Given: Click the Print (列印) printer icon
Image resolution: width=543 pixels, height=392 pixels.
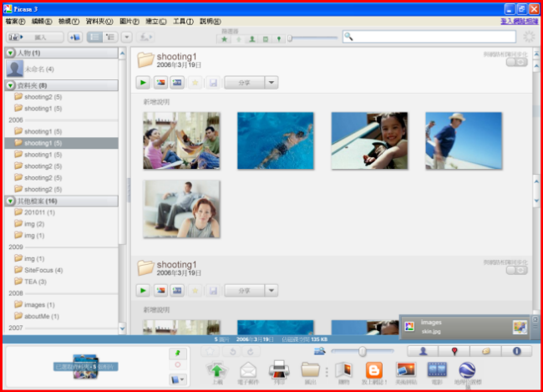Looking at the screenshot, I should (x=279, y=369).
